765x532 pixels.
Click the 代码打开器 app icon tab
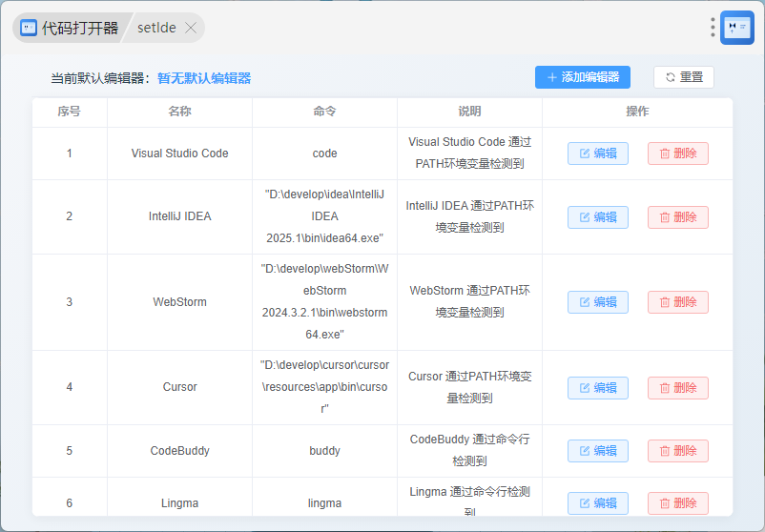(67, 28)
